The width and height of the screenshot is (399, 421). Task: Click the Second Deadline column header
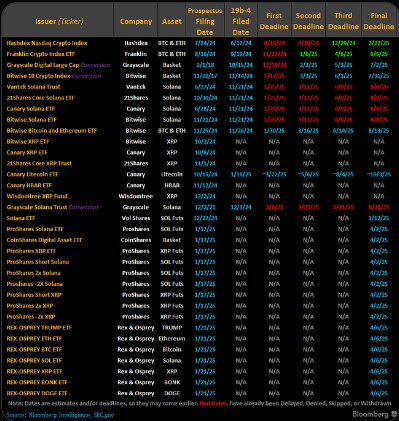coord(308,21)
